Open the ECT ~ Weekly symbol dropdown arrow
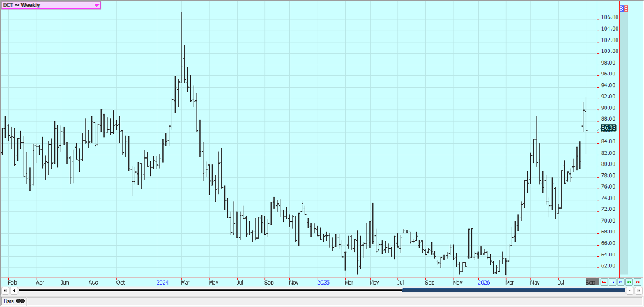Image resolution: width=644 pixels, height=307 pixels. (96, 5)
